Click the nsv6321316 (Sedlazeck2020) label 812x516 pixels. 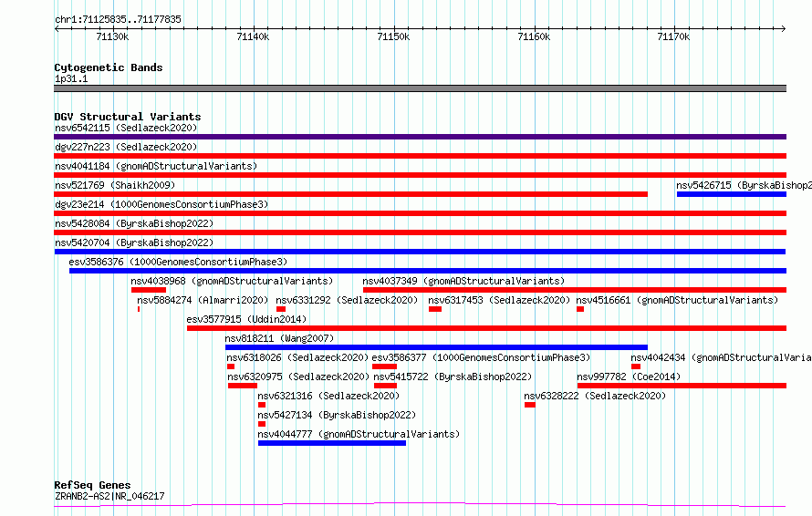tap(328, 396)
